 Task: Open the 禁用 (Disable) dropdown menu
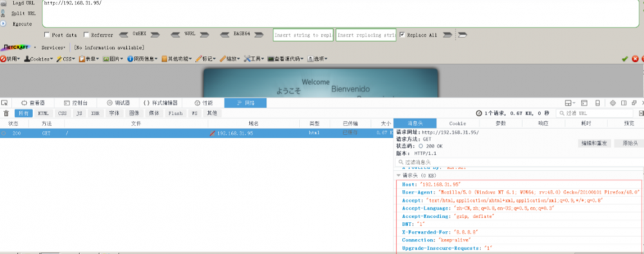pos(10,59)
